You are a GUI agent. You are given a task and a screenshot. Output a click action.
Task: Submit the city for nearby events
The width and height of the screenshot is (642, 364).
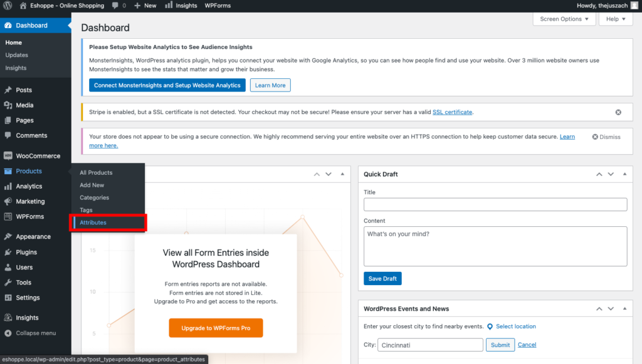tap(500, 345)
